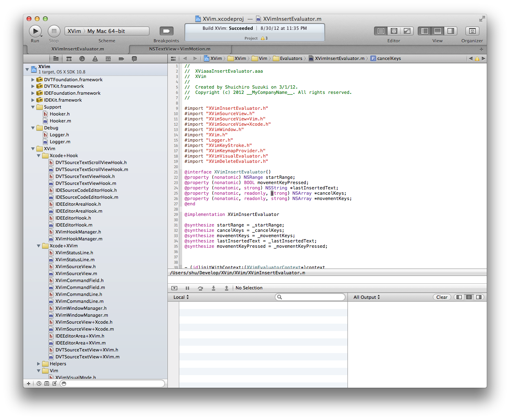
Task: Click XVimInsertEvaluator.m in the jump bar
Action: point(336,58)
